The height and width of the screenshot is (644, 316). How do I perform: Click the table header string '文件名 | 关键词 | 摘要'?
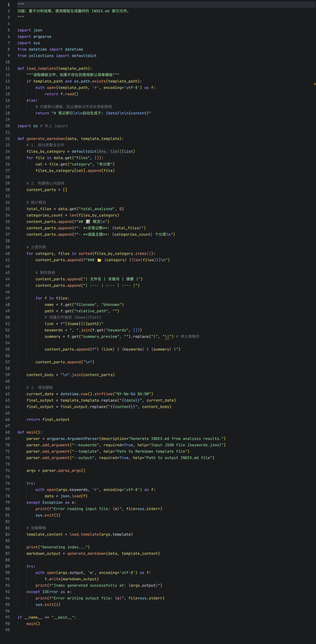[112, 279]
